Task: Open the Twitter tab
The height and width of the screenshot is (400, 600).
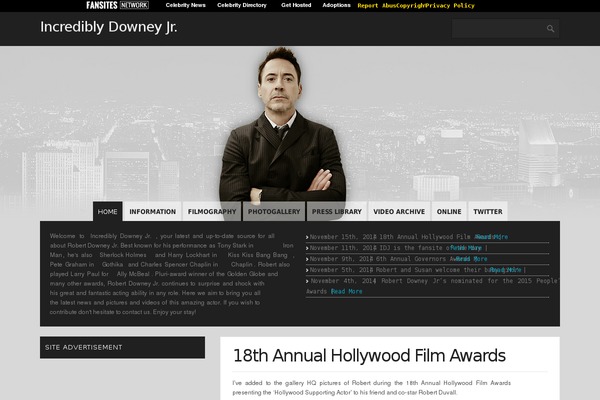Action: click(x=488, y=211)
